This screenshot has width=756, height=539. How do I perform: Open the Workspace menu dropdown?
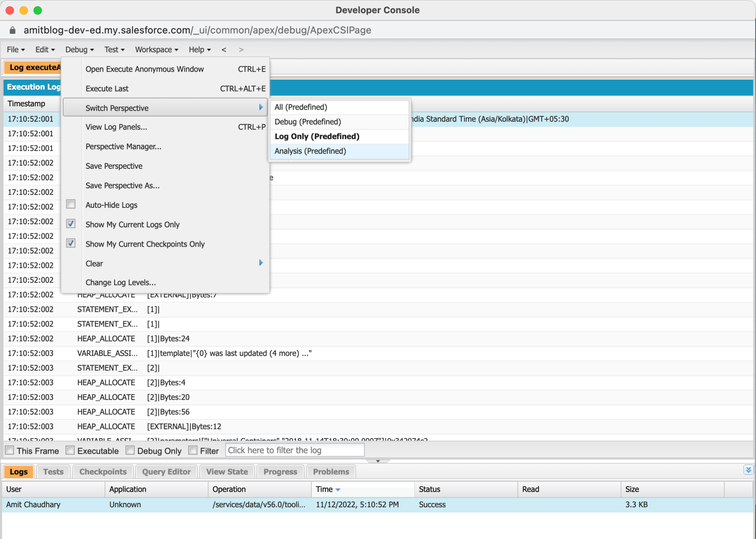pos(157,49)
